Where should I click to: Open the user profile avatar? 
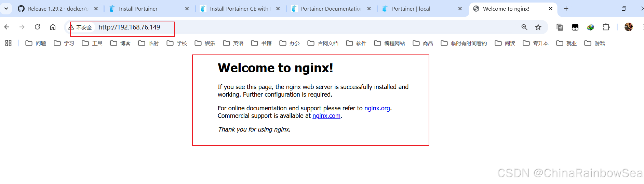[x=629, y=27]
